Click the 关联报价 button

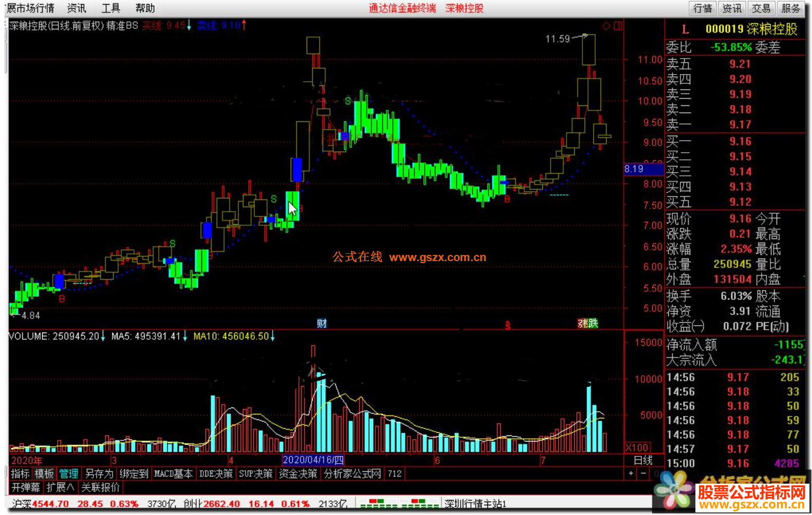(101, 487)
